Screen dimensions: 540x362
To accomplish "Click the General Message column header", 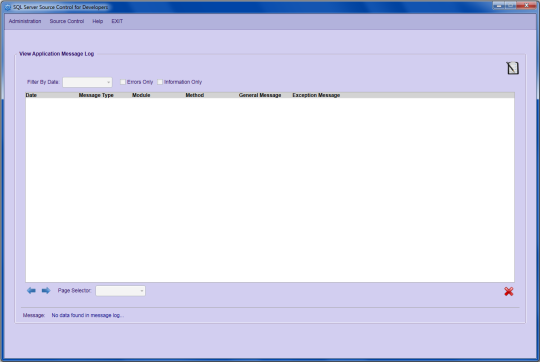I will (260, 95).
